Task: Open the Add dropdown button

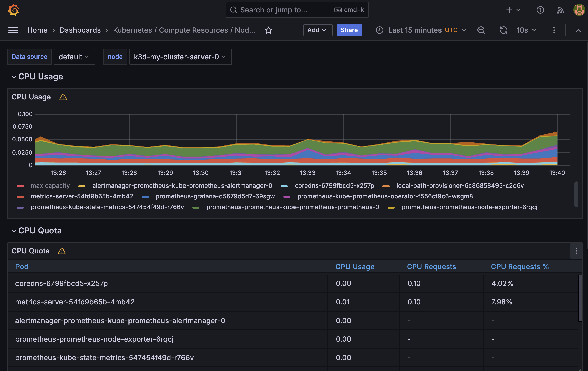Action: (x=318, y=30)
